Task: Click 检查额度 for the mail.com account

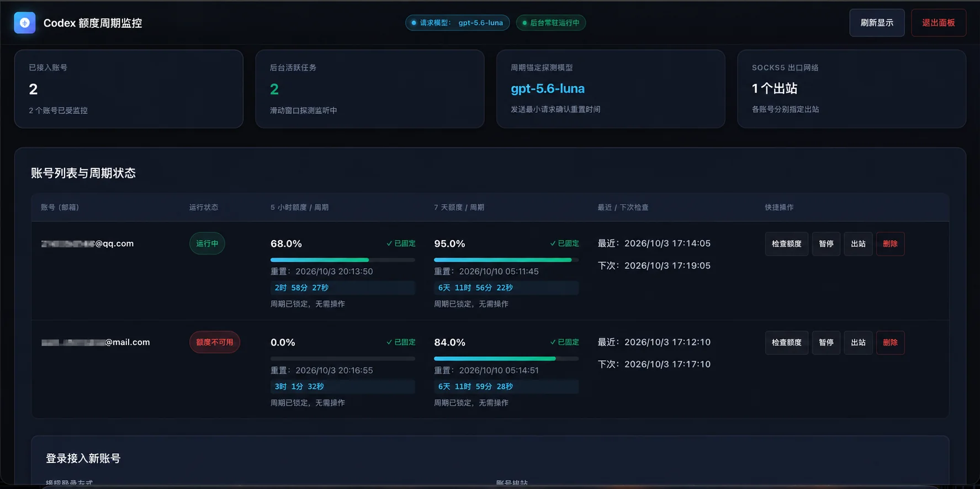Action: pos(787,342)
